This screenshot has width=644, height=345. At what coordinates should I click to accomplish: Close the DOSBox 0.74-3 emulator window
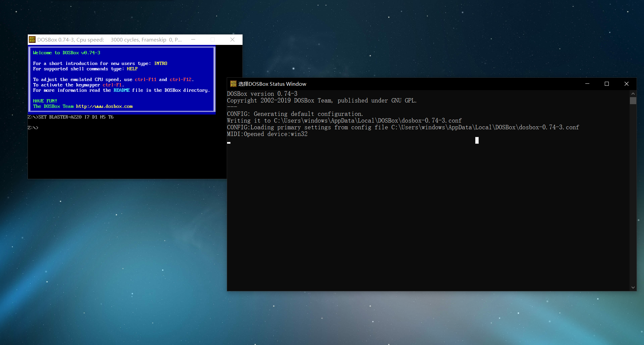pyautogui.click(x=232, y=40)
